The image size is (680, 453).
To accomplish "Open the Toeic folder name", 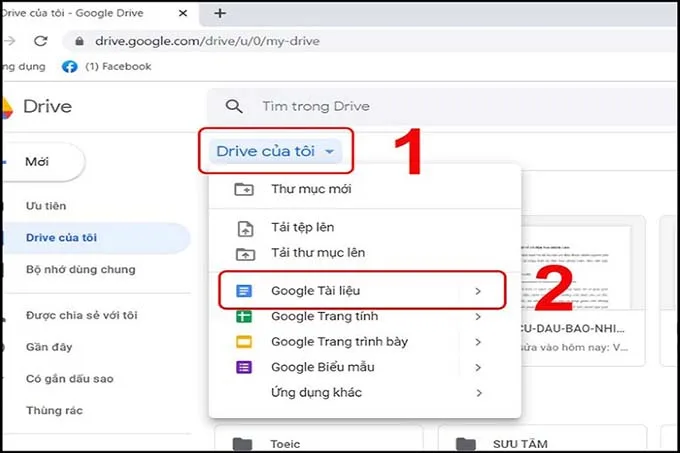I will point(285,444).
